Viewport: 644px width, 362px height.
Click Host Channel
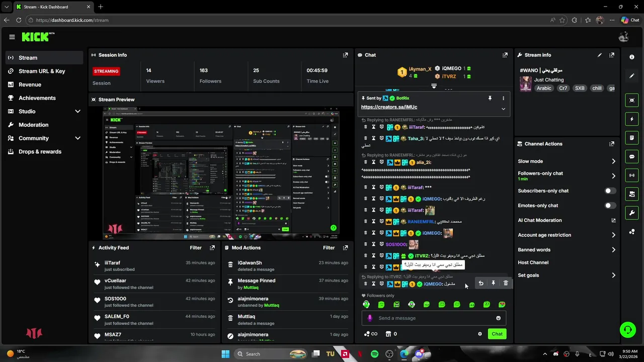pos(533,262)
